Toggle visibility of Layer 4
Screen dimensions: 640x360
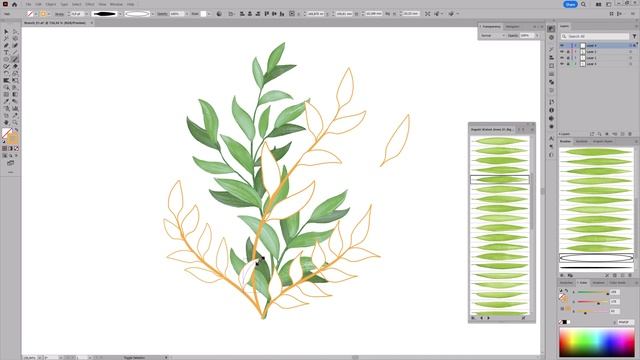[x=562, y=45]
